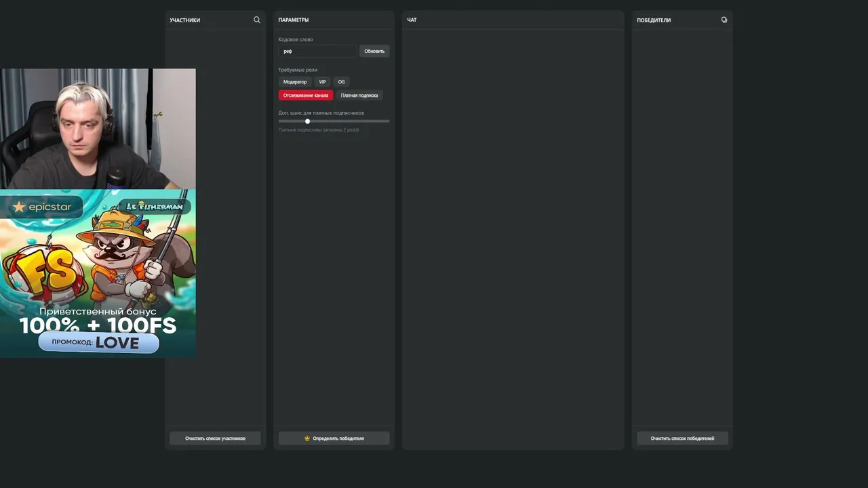
Task: Click the УЧАСТНИКИ panel heading
Action: pos(185,20)
